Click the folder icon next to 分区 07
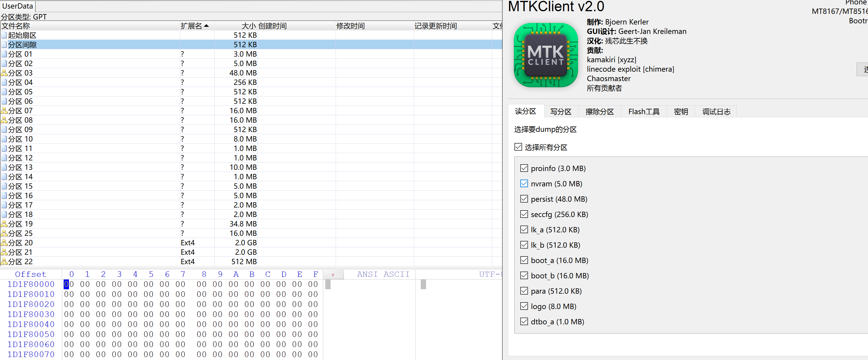The height and width of the screenshot is (360, 868). [x=4, y=111]
